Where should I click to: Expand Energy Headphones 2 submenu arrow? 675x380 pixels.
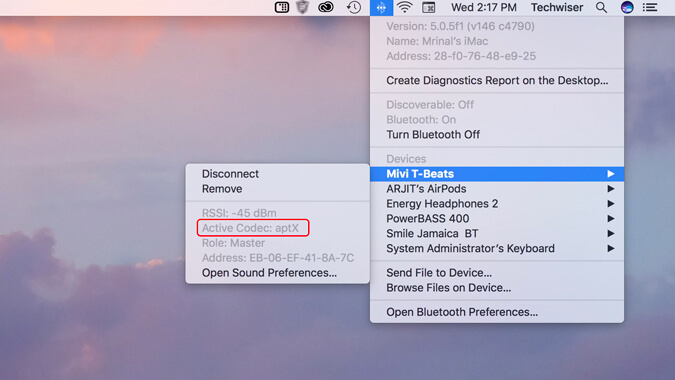click(610, 204)
